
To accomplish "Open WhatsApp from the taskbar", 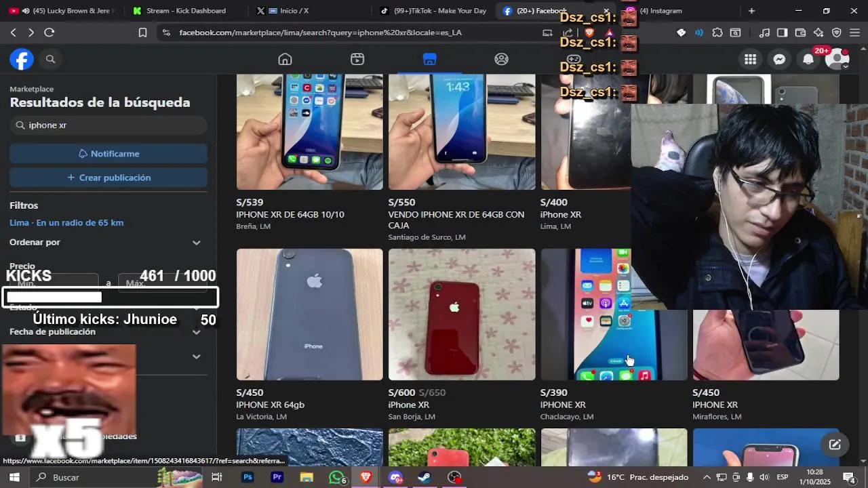I will pyautogui.click(x=336, y=477).
